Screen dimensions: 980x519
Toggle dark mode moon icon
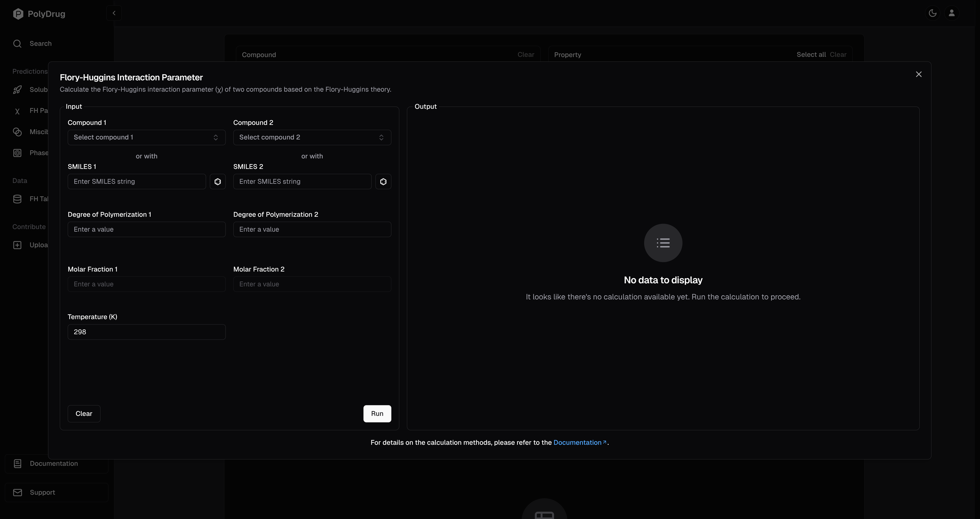click(x=932, y=13)
